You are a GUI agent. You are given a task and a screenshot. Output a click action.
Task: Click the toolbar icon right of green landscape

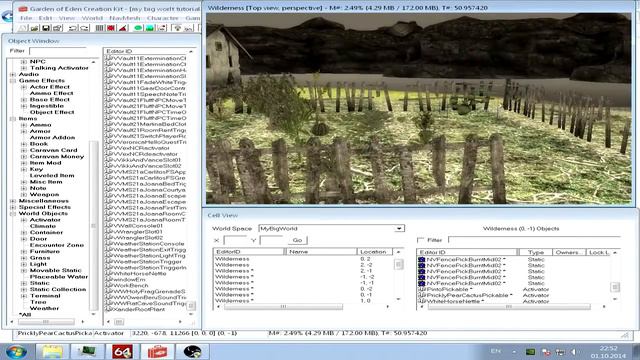pos(162,28)
